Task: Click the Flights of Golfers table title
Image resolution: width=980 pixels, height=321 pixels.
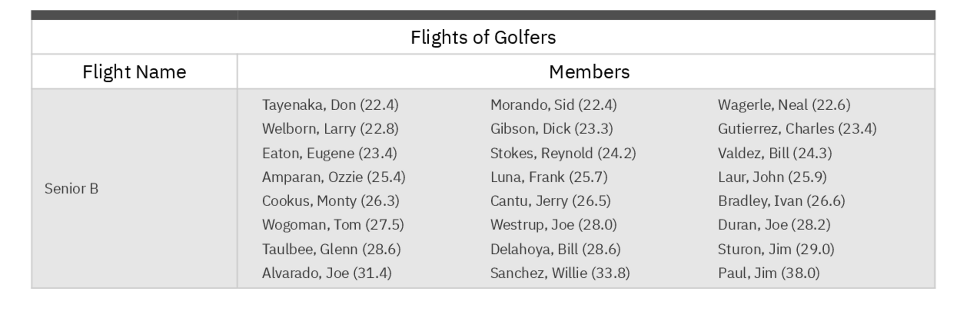Action: 483,37
